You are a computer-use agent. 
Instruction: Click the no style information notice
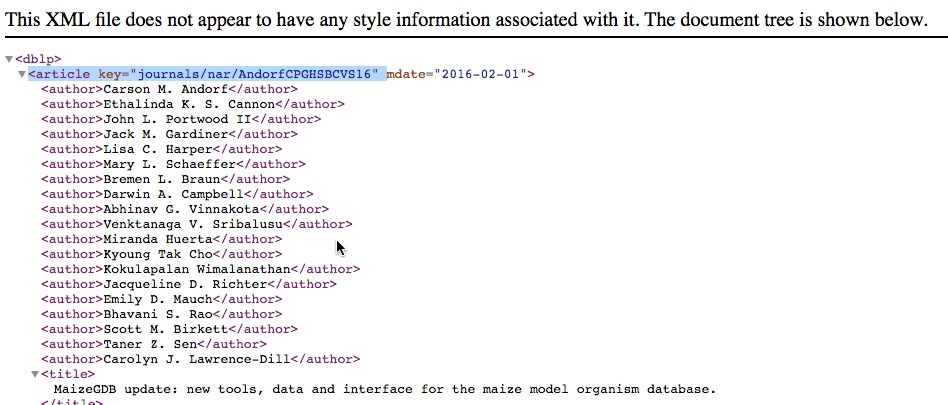(x=468, y=19)
